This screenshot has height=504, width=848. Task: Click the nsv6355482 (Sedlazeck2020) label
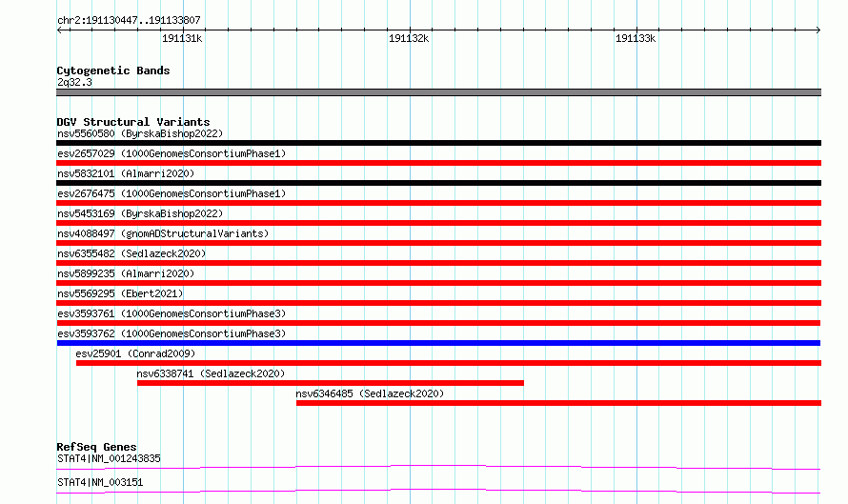[131, 253]
